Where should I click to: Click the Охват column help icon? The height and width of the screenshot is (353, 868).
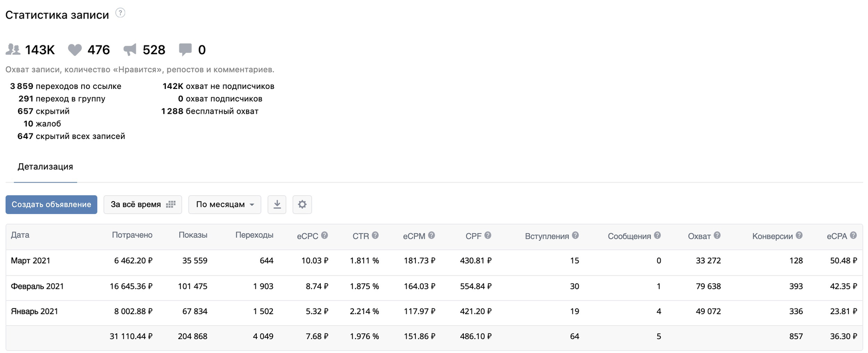717,235
